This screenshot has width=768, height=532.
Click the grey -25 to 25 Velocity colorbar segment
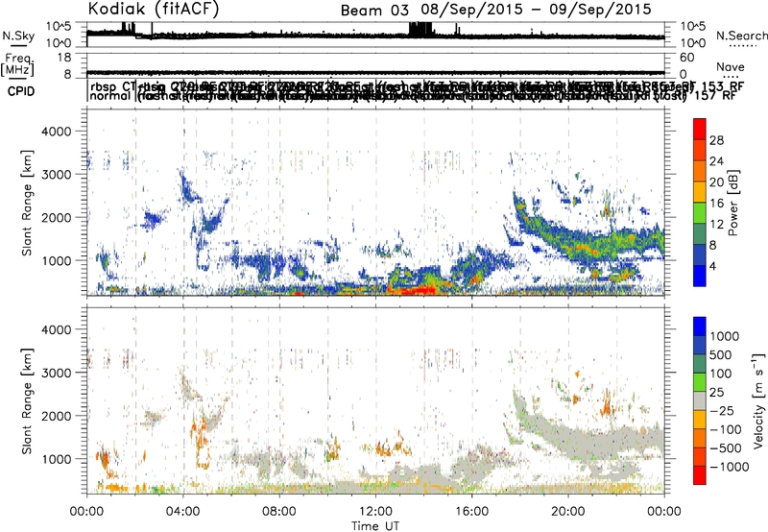point(700,400)
